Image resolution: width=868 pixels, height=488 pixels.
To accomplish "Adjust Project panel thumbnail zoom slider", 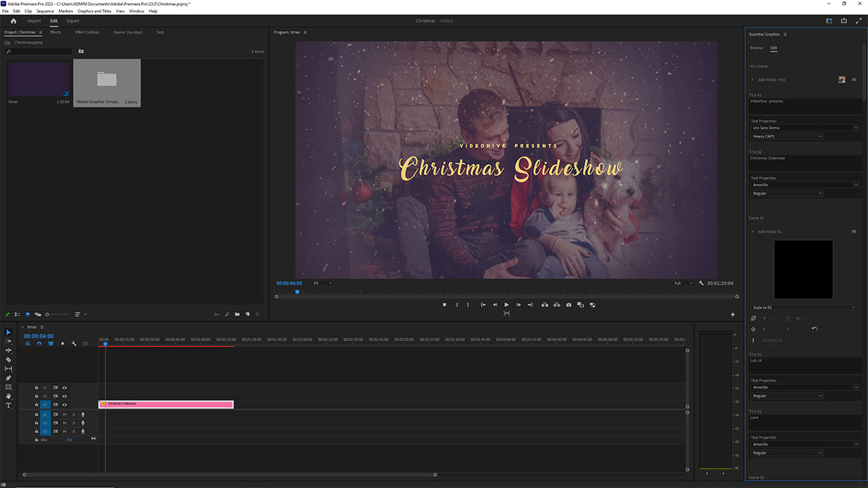I will [58, 314].
